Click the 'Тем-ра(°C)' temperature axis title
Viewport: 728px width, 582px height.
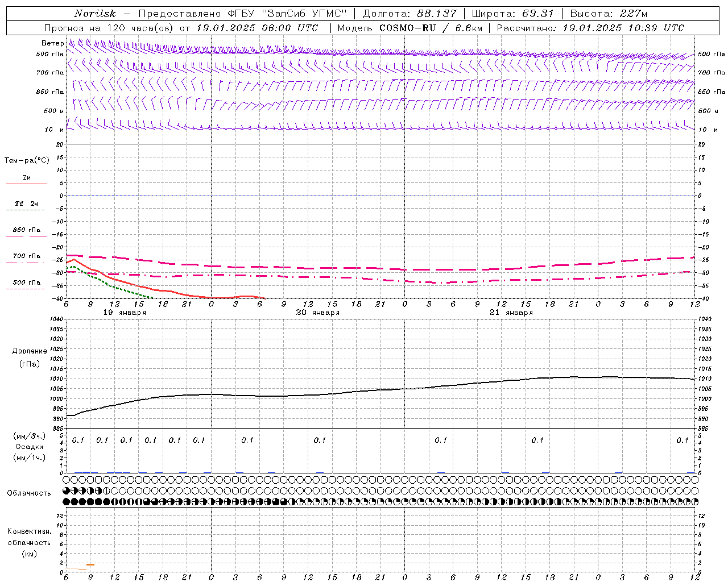(27, 161)
